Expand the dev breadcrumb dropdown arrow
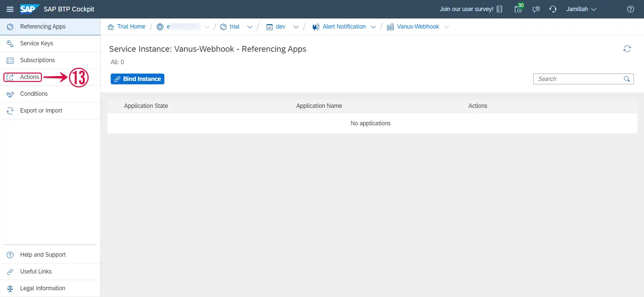This screenshot has height=297, width=644. pos(296,27)
